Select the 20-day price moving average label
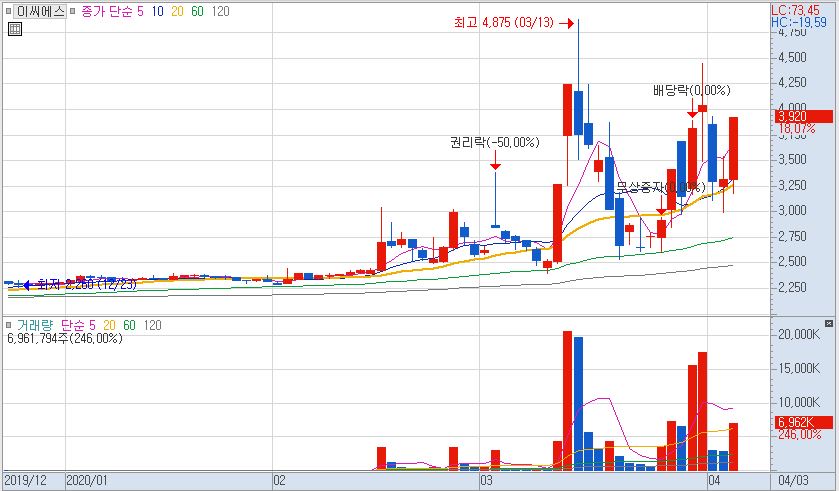 179,12
